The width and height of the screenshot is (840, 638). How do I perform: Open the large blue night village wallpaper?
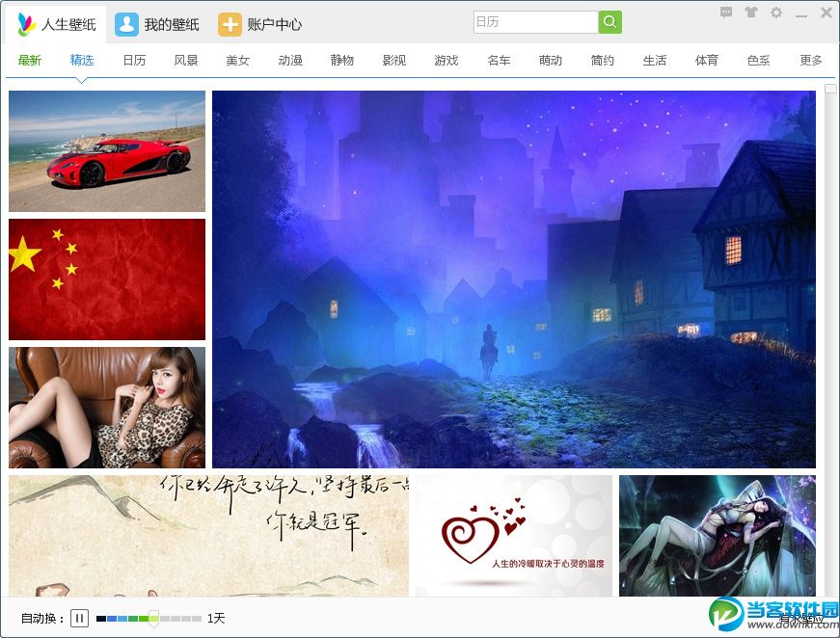(x=514, y=279)
